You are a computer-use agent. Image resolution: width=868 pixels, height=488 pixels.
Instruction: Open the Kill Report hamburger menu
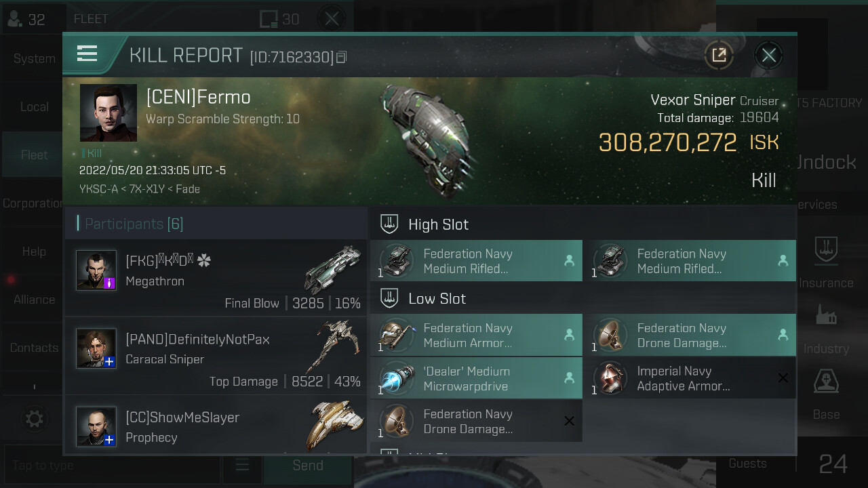point(87,54)
